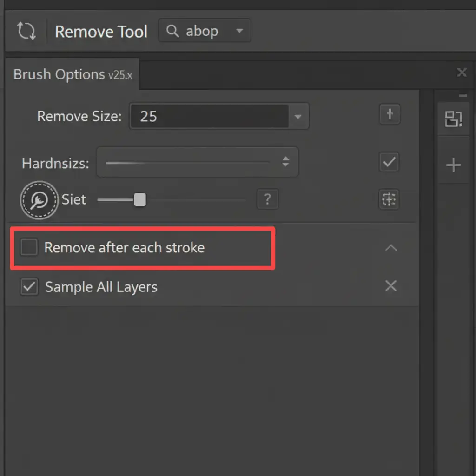Click the circular brush preset icon
The height and width of the screenshot is (476, 476).
[x=39, y=200]
